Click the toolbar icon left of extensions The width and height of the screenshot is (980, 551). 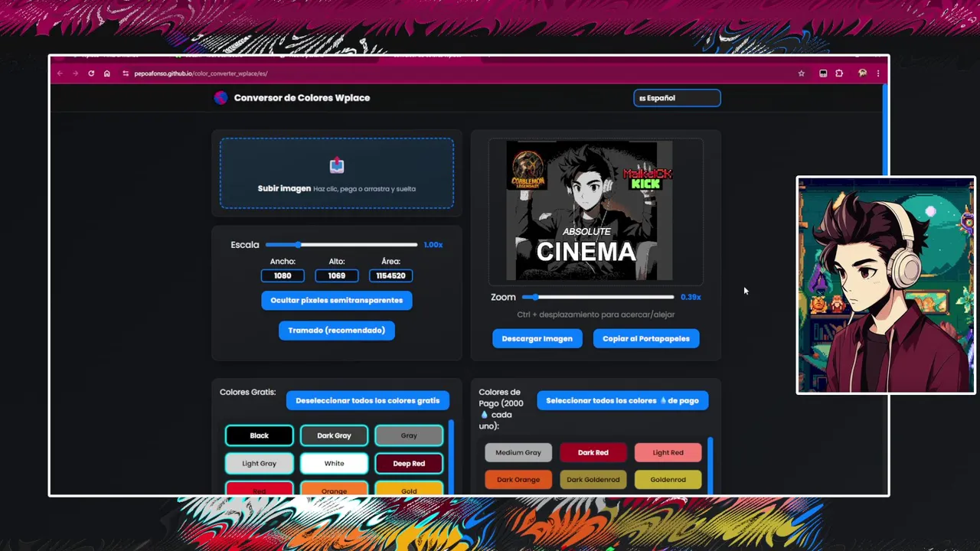(823, 73)
